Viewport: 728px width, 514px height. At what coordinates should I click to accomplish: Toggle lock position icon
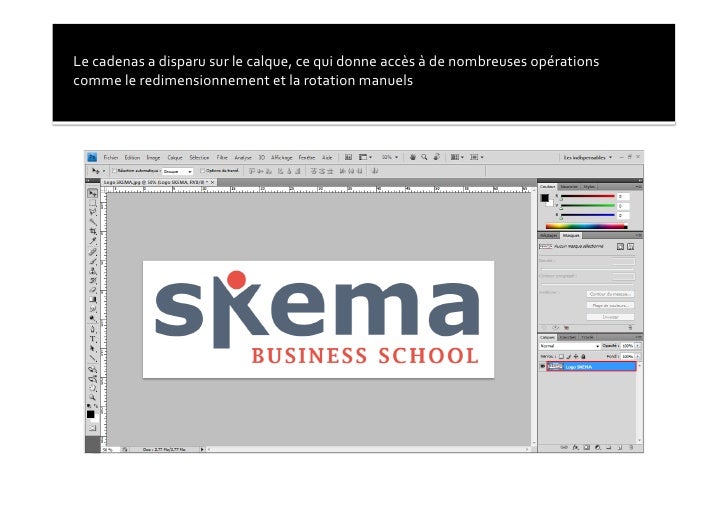[576, 357]
